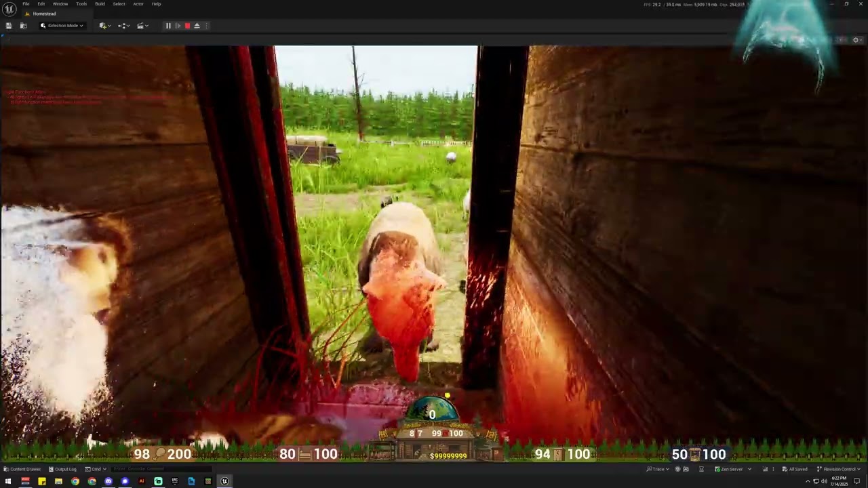The width and height of the screenshot is (868, 488).
Task: Open the Tools menu
Action: click(x=81, y=4)
